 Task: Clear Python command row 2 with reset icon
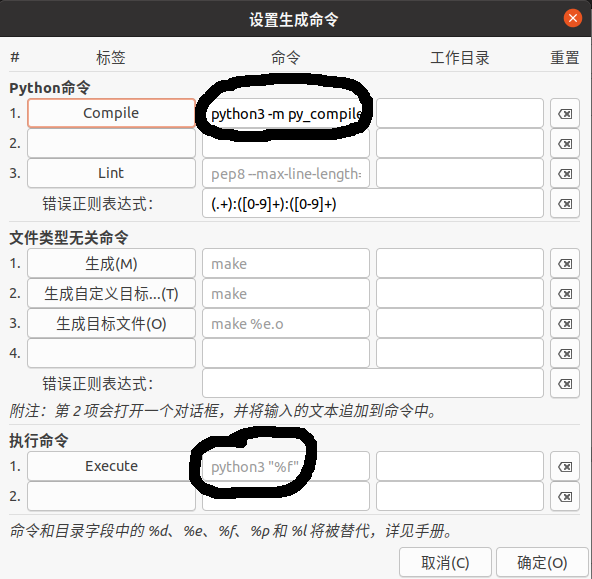coord(565,143)
